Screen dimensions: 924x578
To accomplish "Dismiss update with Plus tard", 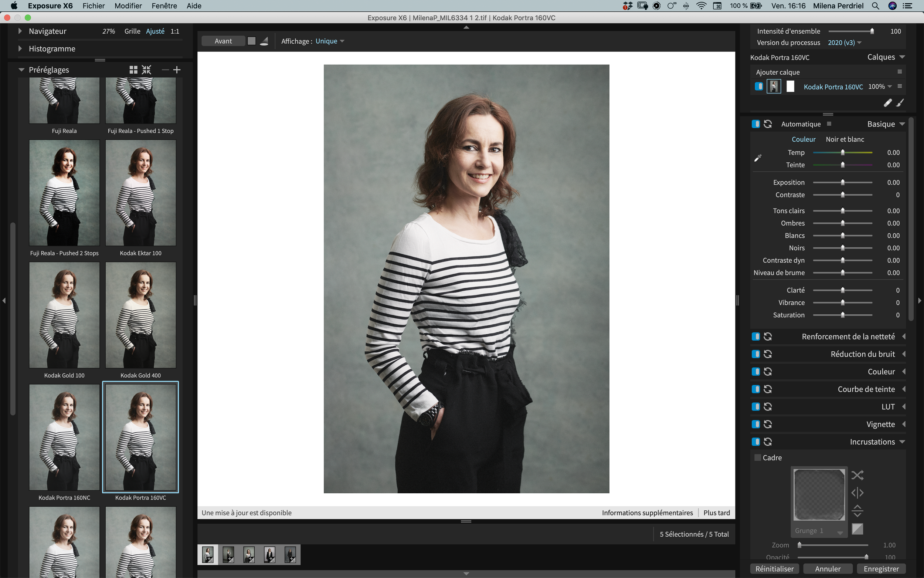I will (717, 513).
